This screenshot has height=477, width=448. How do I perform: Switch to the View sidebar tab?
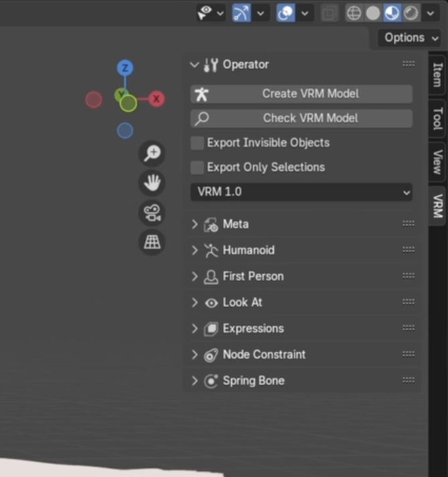coord(437,162)
